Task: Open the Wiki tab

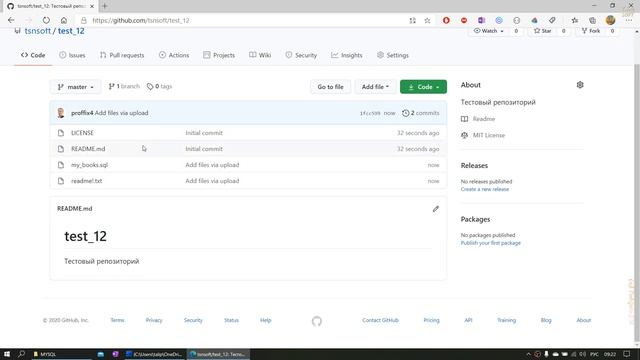Action: [x=260, y=55]
